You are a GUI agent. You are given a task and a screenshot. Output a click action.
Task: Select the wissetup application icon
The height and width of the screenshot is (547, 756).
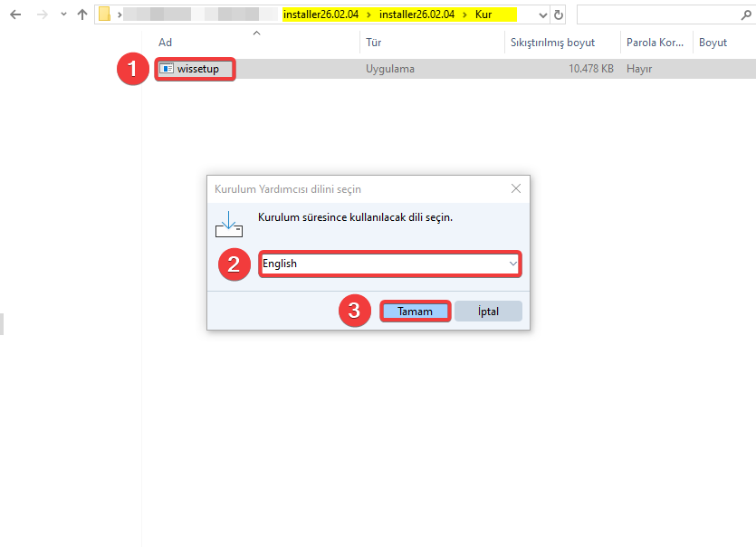coord(167,69)
